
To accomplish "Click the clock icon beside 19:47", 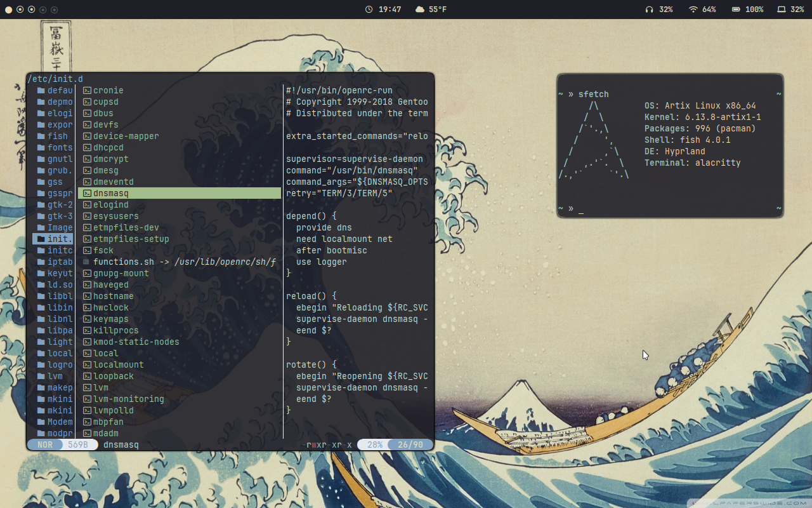I will (x=369, y=10).
